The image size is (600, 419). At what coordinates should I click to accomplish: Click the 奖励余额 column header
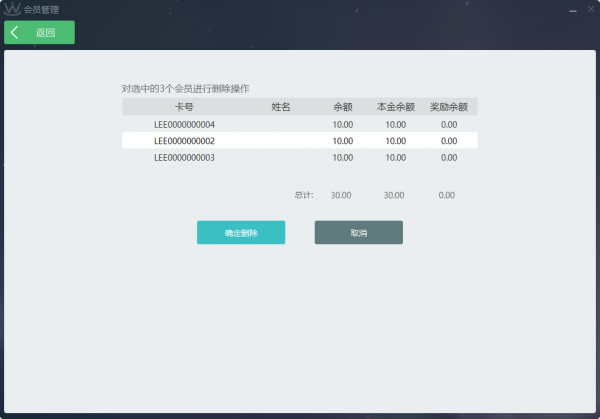[448, 107]
